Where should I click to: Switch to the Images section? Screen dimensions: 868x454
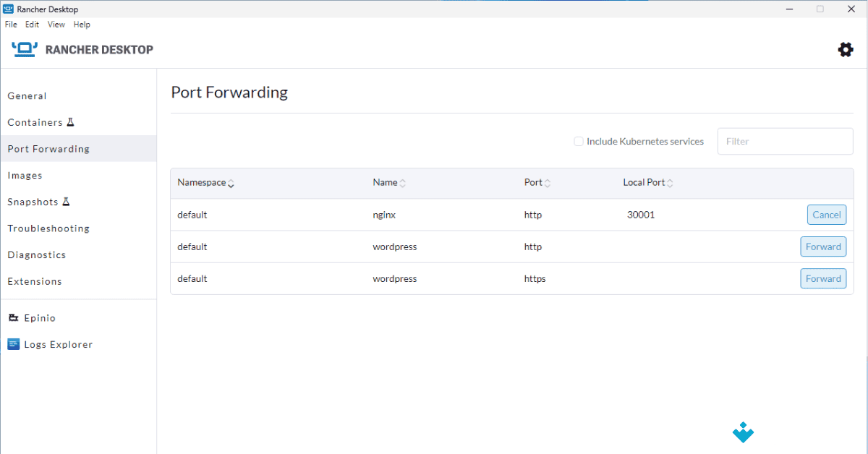coord(27,175)
